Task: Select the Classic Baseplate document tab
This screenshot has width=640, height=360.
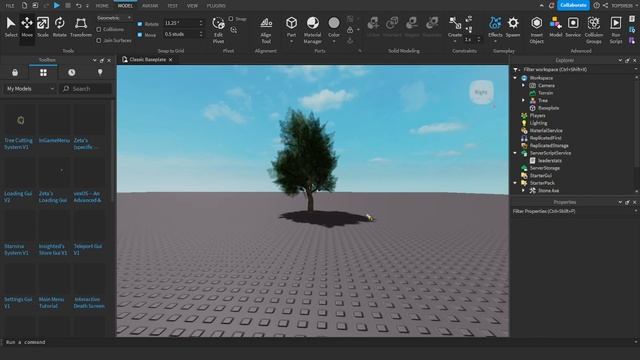Action: (x=147, y=60)
